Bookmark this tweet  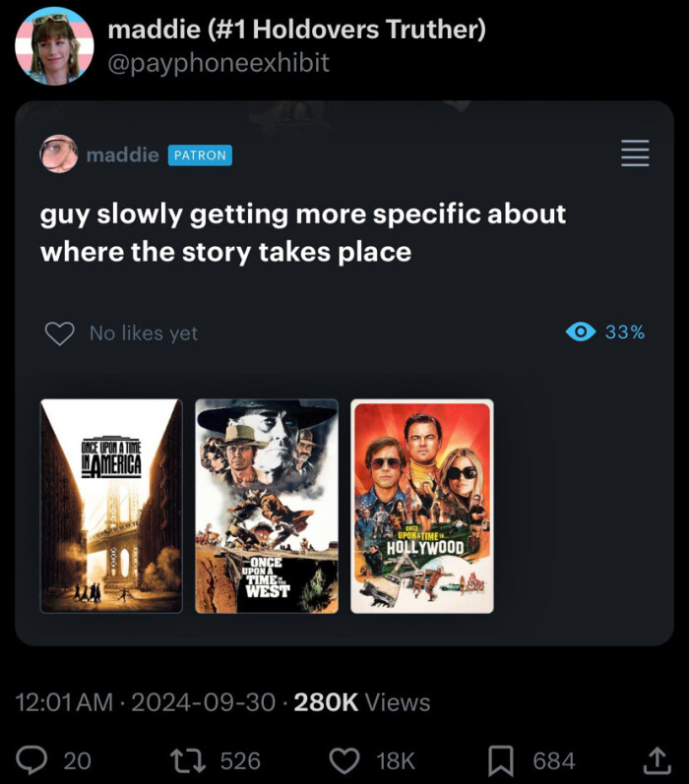[501, 759]
